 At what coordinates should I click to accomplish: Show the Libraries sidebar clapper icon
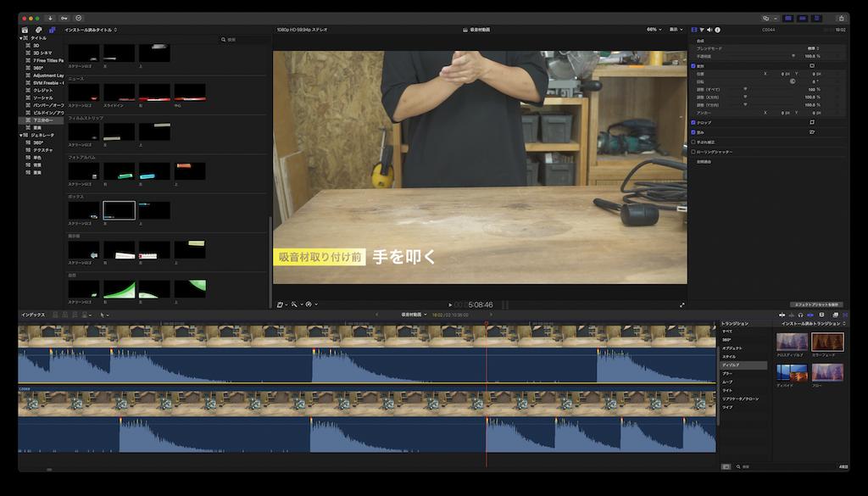(x=25, y=30)
